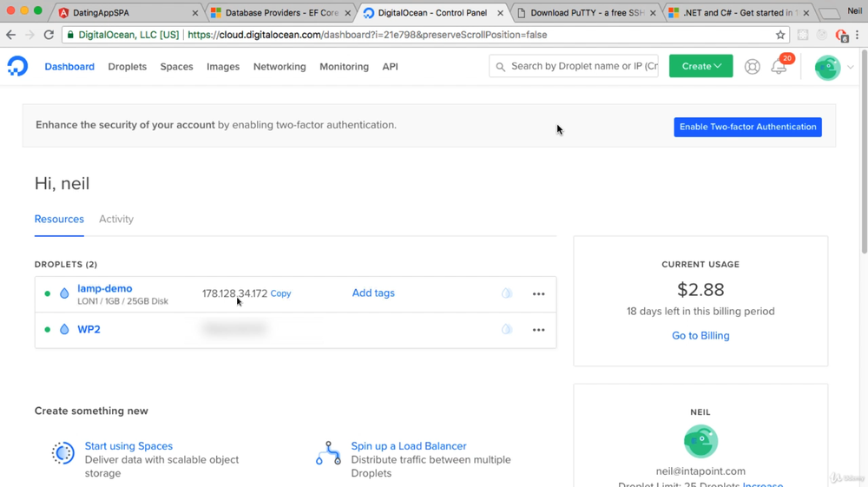
Task: Close the DatingAppSPA tab
Action: [x=194, y=13]
